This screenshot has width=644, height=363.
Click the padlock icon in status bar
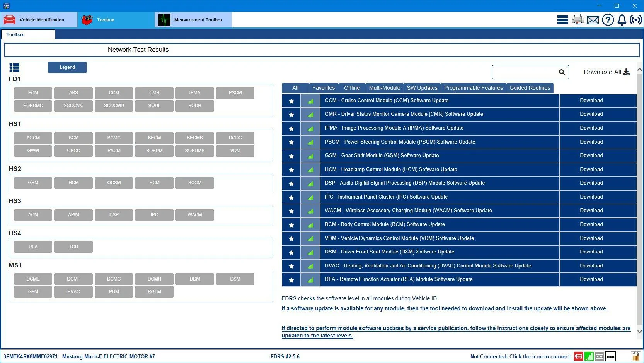click(635, 356)
